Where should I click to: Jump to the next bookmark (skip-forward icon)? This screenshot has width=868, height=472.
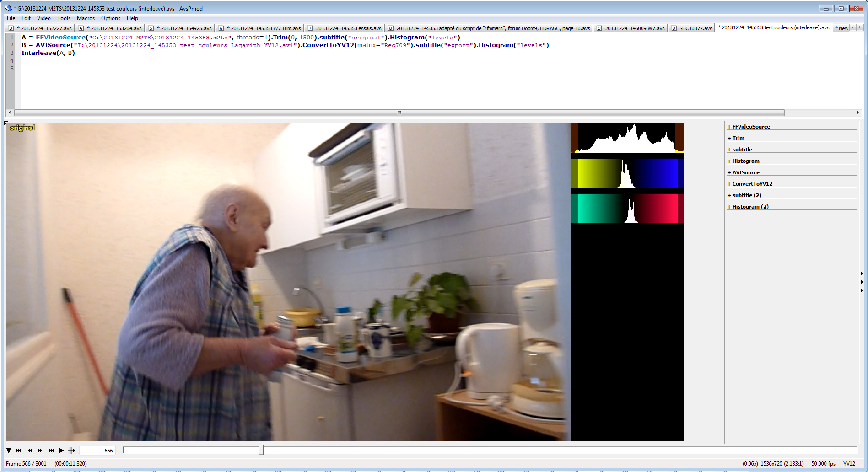pos(51,451)
